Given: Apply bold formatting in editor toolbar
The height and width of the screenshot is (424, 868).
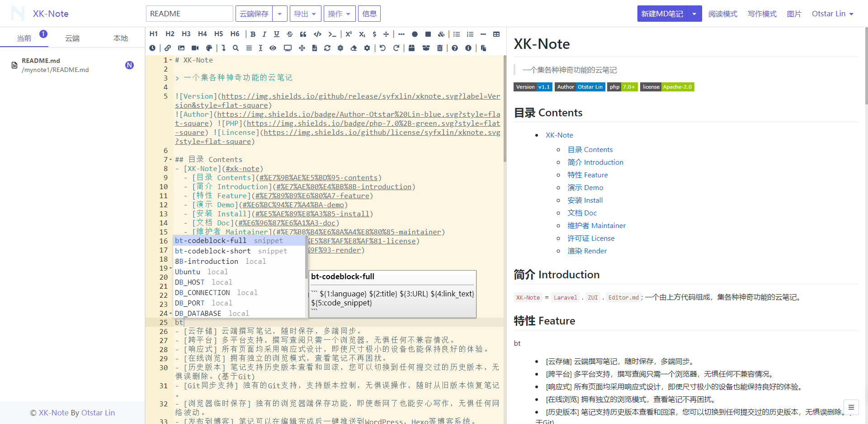Looking at the screenshot, I should pos(253,34).
